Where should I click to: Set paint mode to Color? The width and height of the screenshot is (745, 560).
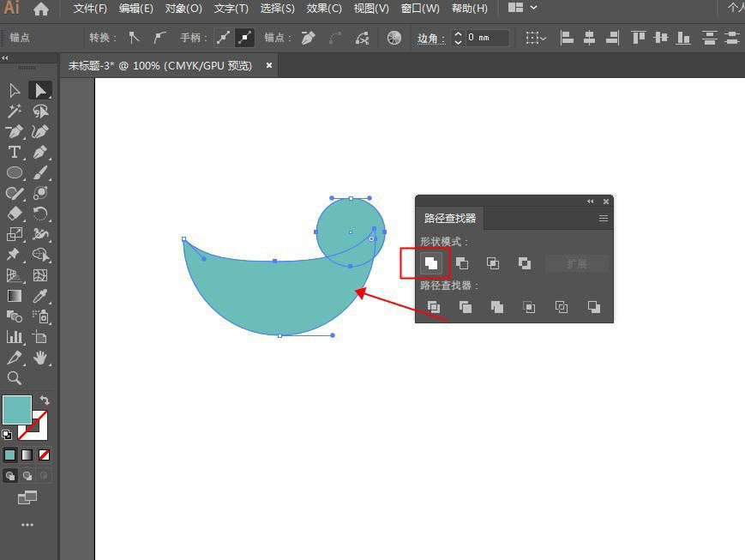[x=9, y=455]
